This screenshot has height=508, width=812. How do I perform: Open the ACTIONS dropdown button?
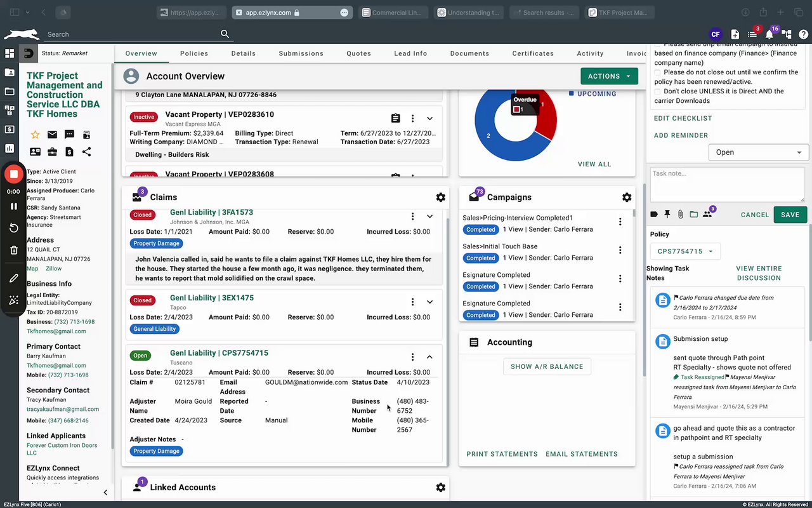609,76
